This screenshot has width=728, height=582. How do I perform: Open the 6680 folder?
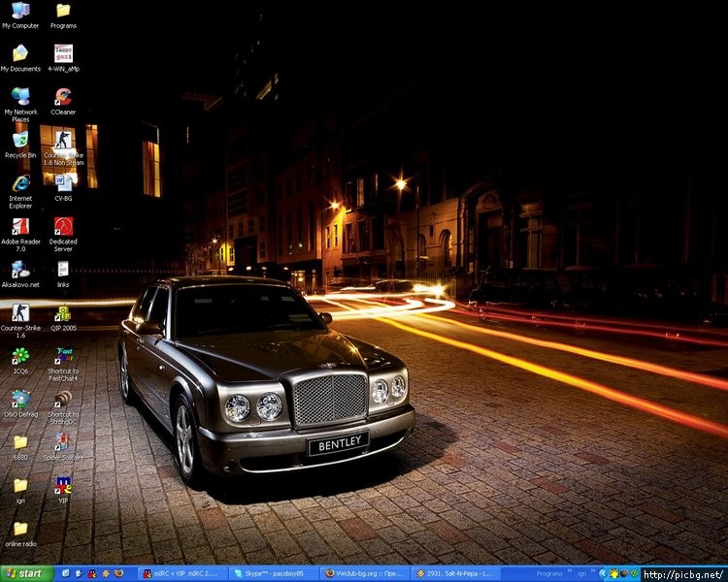[x=20, y=447]
